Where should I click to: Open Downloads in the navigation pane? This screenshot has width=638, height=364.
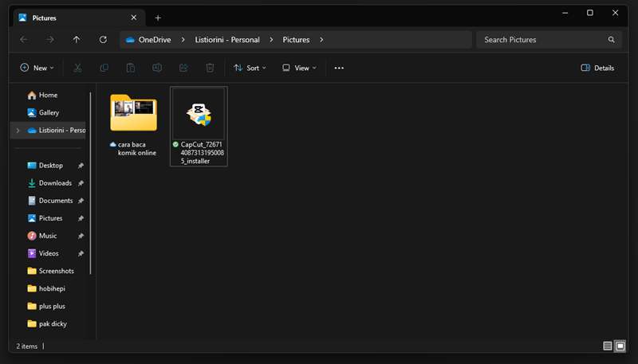tap(55, 183)
